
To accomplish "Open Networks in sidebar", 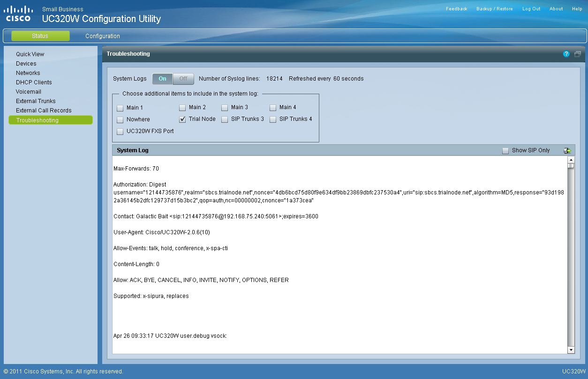I will point(28,73).
